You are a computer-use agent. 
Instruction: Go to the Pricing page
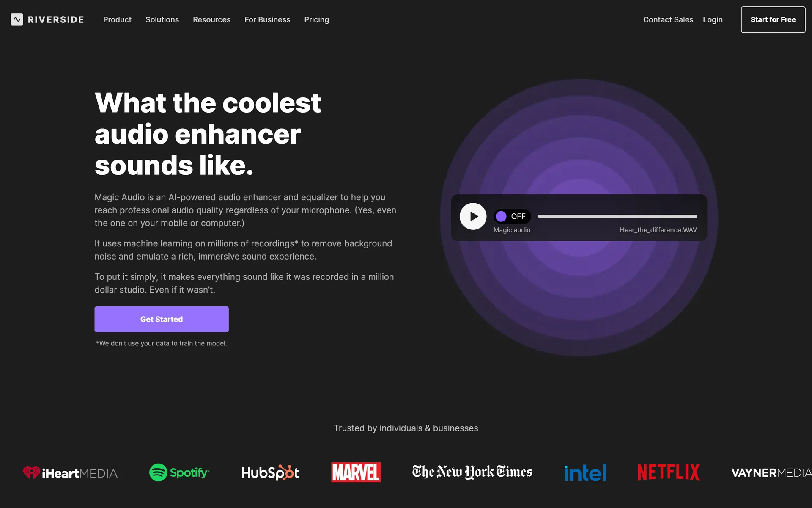pyautogui.click(x=316, y=19)
